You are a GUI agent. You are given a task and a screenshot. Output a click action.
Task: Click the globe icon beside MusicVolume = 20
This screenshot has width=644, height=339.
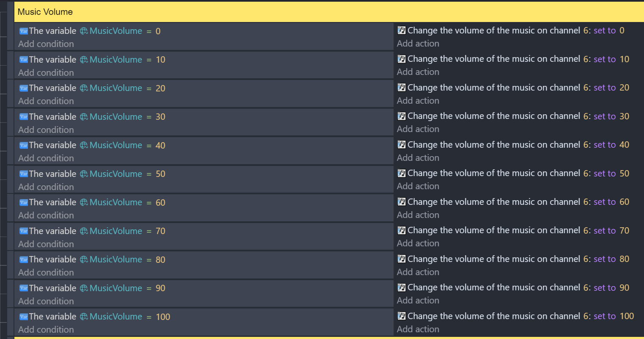pos(84,88)
